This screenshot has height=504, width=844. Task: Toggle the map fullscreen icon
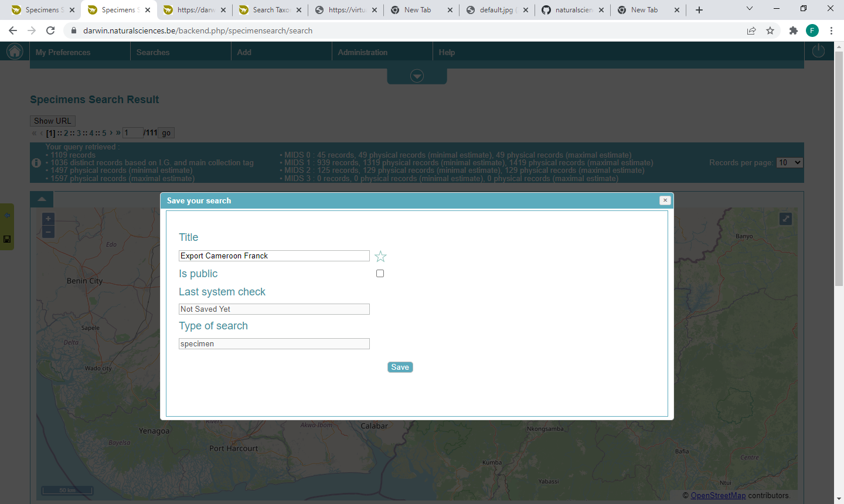(x=785, y=219)
